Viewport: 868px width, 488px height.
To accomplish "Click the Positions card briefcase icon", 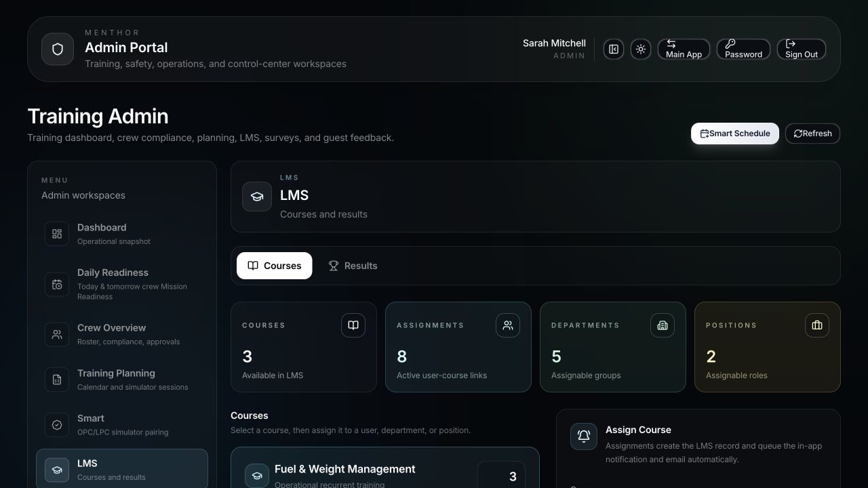I will (817, 325).
